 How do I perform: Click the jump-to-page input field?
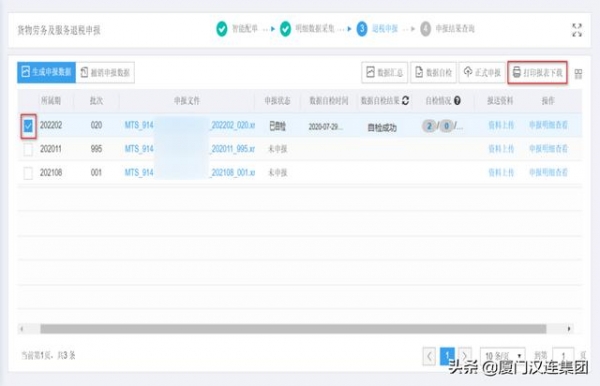pyautogui.click(x=563, y=356)
